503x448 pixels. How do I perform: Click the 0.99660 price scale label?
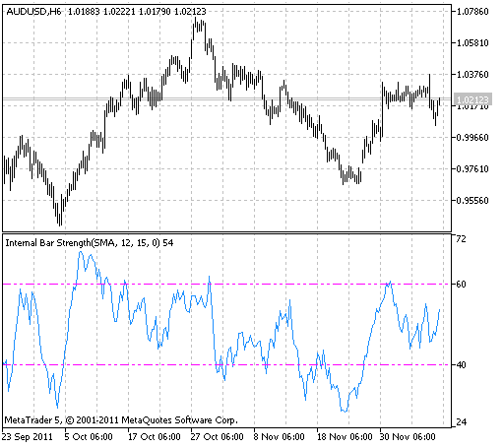pyautogui.click(x=472, y=137)
